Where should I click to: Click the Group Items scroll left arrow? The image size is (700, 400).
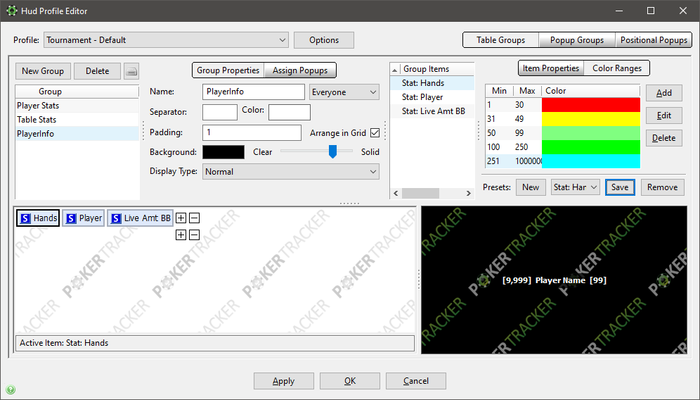click(x=396, y=193)
